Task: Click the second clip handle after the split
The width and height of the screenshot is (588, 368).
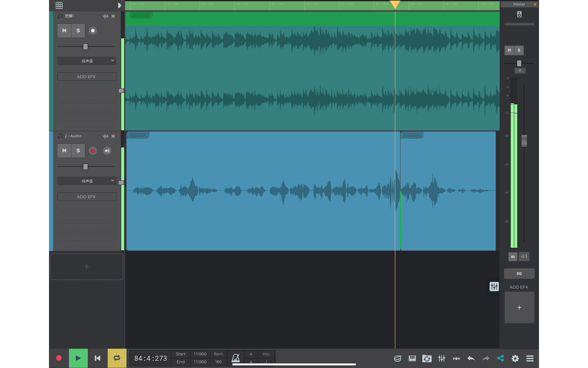Action: (412, 135)
